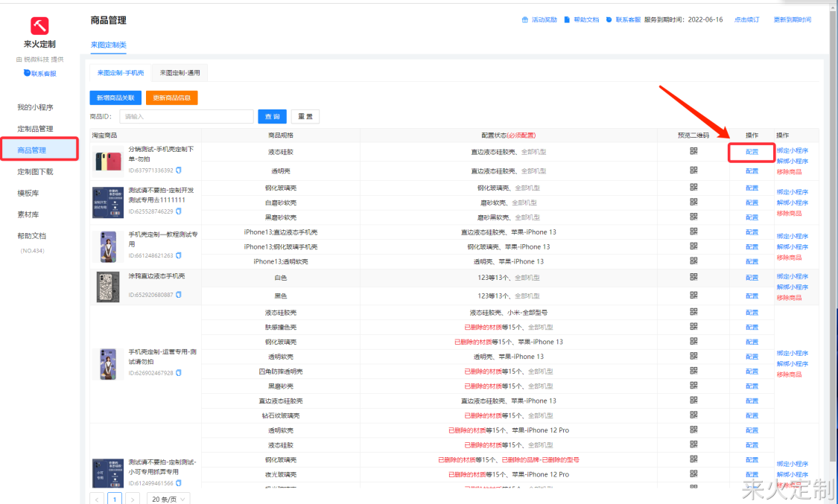Open QR code preview for 钢化玻璃壳 first row
The image size is (838, 504).
(x=693, y=188)
